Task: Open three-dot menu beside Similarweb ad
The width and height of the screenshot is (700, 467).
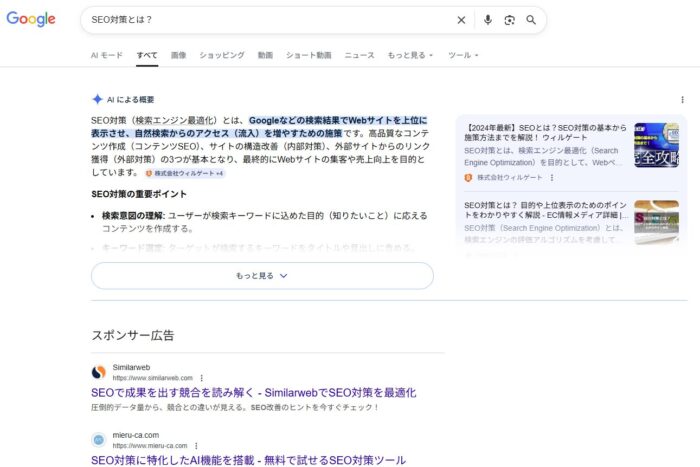Action: [x=201, y=378]
